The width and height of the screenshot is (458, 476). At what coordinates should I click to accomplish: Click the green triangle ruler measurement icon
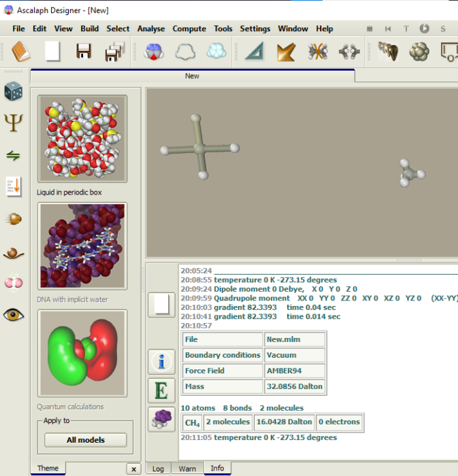pos(255,52)
